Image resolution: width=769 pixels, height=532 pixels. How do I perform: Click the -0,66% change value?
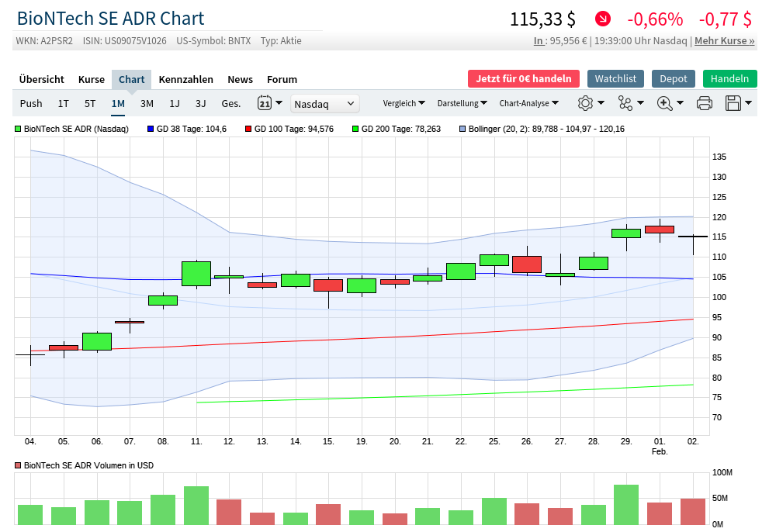655,19
